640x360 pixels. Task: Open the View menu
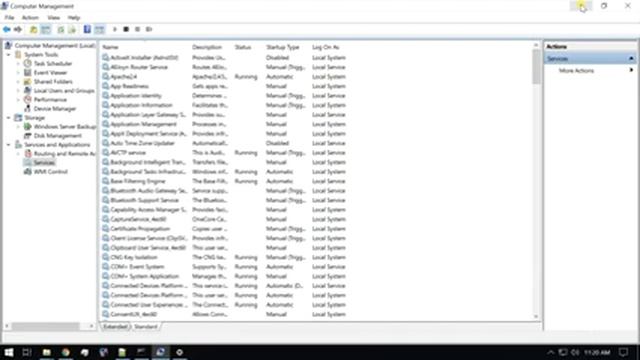tap(53, 18)
